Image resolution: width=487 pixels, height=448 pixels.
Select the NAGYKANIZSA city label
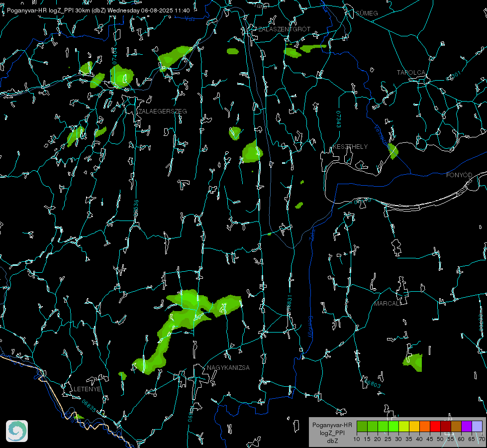tap(228, 367)
